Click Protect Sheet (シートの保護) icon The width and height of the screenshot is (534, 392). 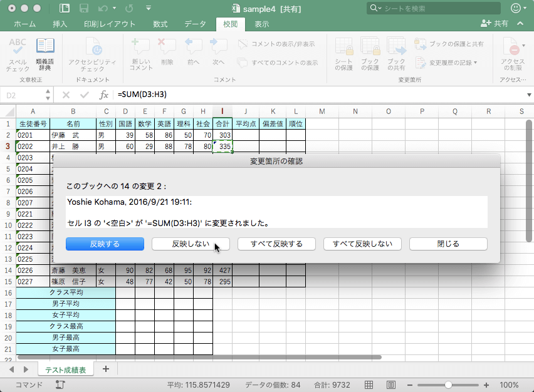tap(343, 54)
